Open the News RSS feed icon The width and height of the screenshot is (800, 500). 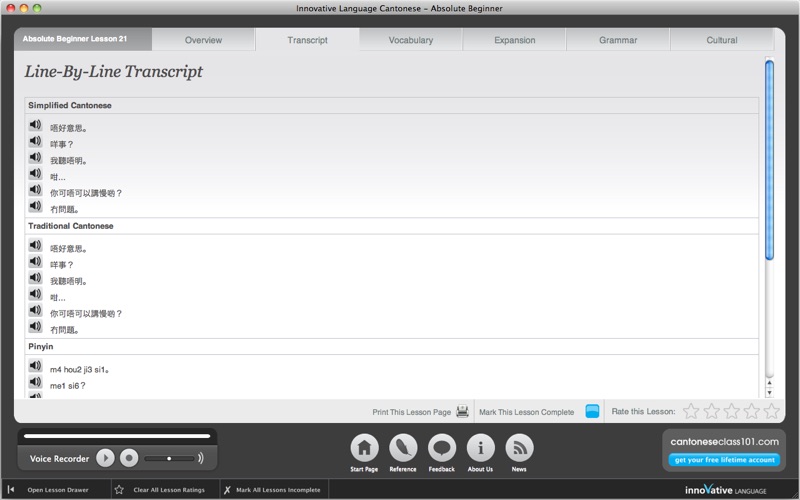tap(519, 448)
